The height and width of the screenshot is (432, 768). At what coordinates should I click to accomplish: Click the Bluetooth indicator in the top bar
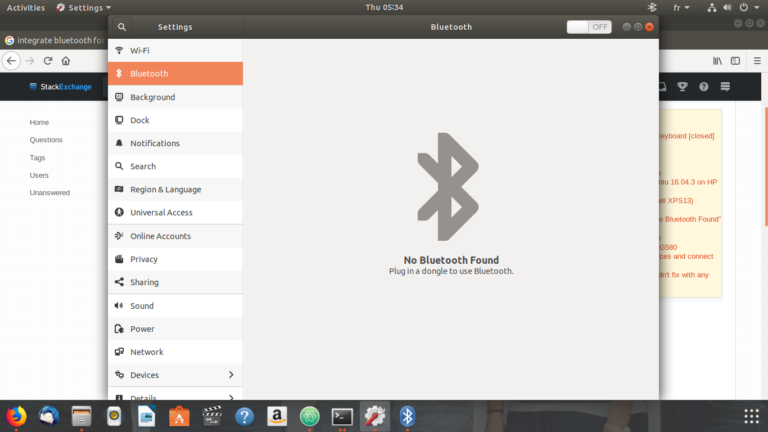click(x=652, y=7)
